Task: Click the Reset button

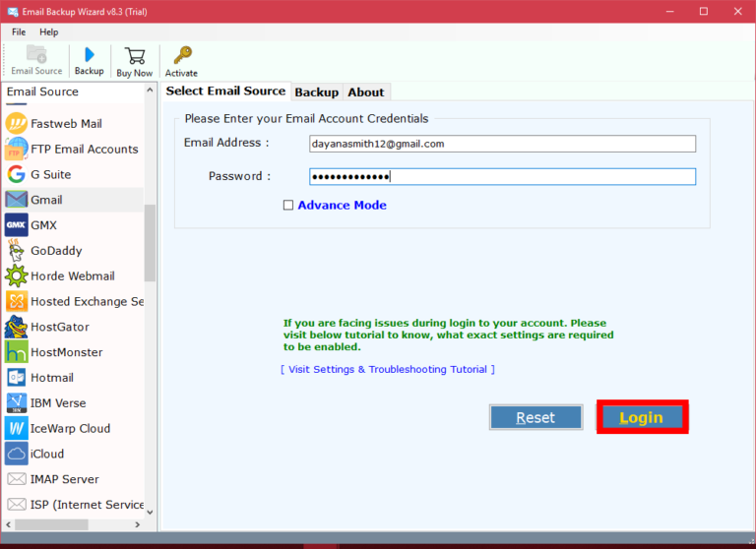Action: 535,417
